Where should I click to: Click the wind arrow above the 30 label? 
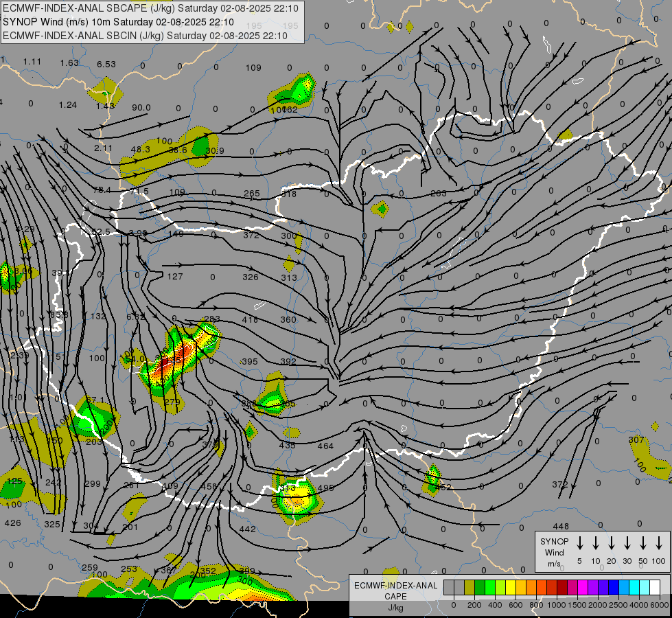coord(627,542)
